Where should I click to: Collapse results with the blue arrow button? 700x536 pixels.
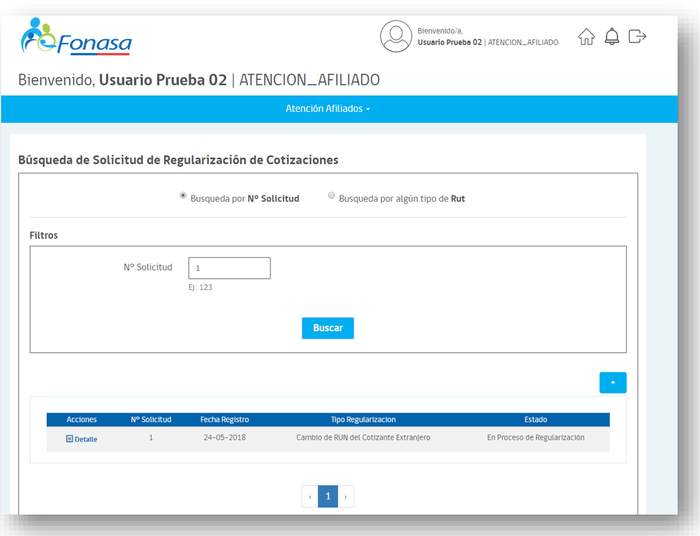(612, 382)
